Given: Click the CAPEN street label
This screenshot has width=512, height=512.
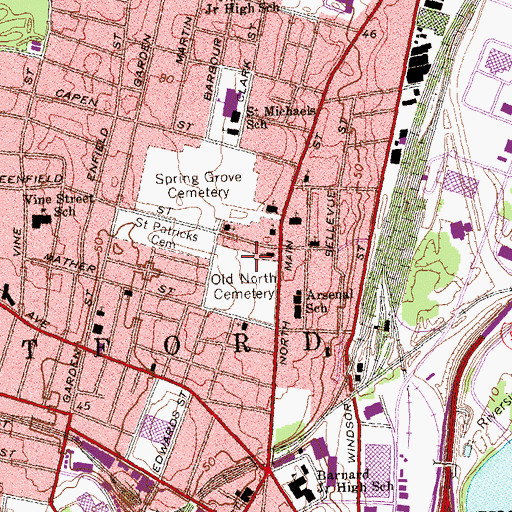Looking at the screenshot, I should tap(76, 98).
